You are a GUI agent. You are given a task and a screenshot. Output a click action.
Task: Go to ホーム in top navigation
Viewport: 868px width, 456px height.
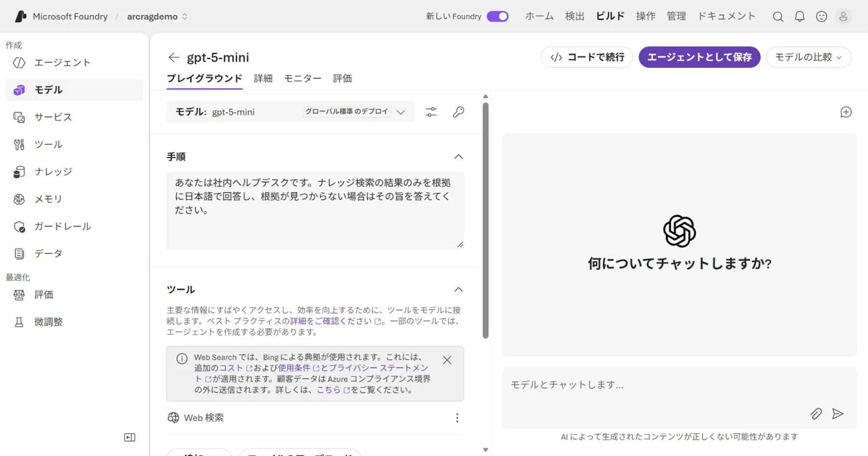tap(539, 16)
